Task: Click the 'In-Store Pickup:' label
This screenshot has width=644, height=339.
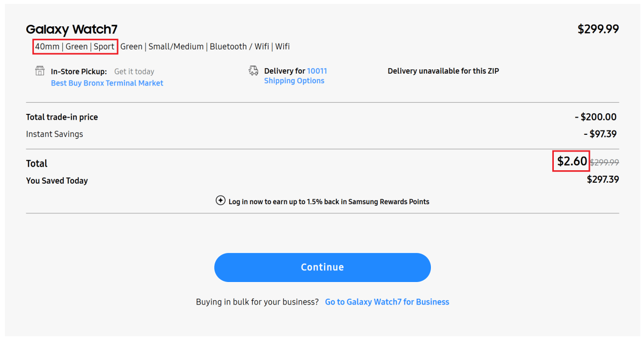Action: [x=79, y=71]
